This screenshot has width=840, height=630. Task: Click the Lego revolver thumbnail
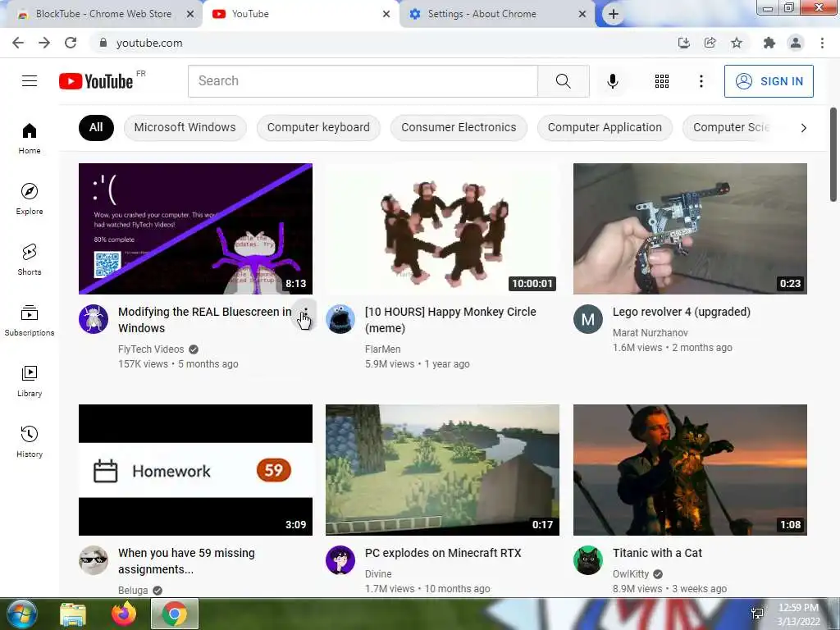[x=690, y=229]
